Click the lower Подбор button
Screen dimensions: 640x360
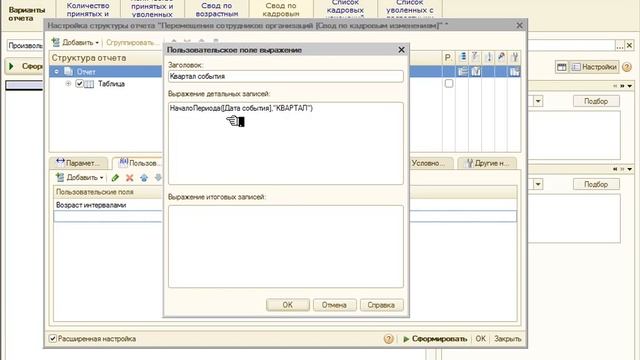pyautogui.click(x=596, y=184)
